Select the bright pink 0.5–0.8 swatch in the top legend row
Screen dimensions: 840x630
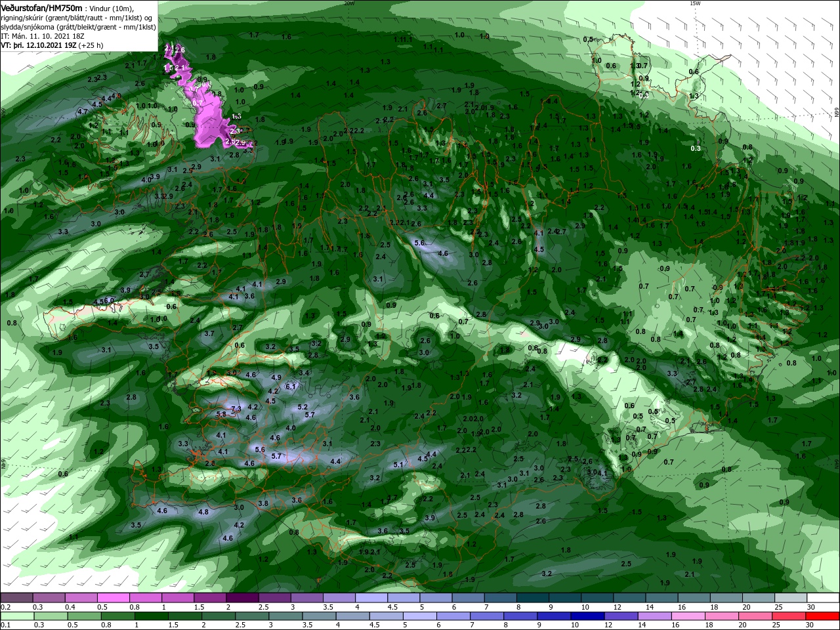coord(114,598)
